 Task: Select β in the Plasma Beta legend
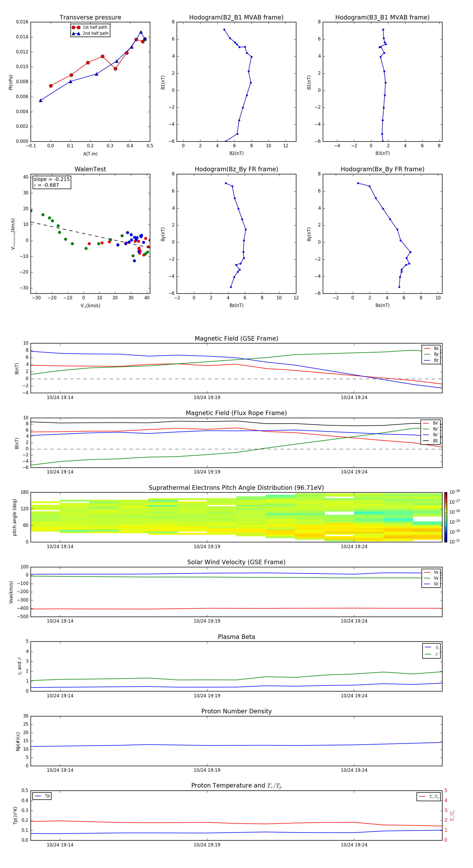[x=431, y=654]
